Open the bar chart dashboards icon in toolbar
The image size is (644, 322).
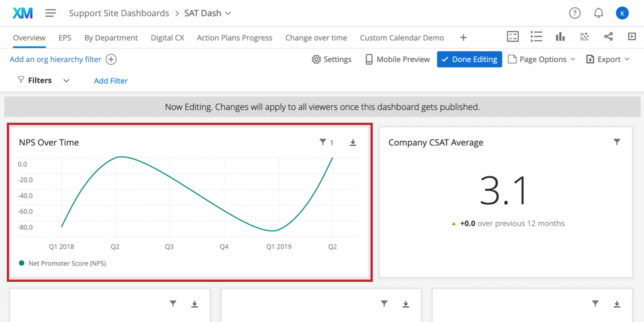tap(560, 37)
